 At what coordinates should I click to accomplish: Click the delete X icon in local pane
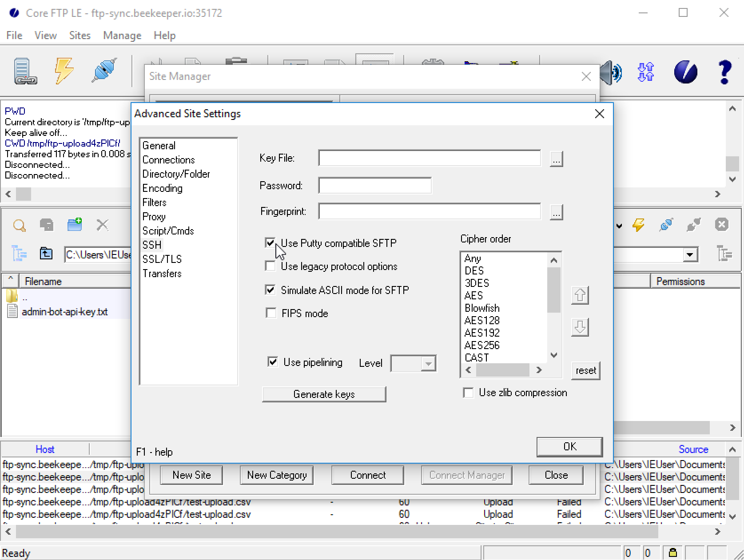103,225
